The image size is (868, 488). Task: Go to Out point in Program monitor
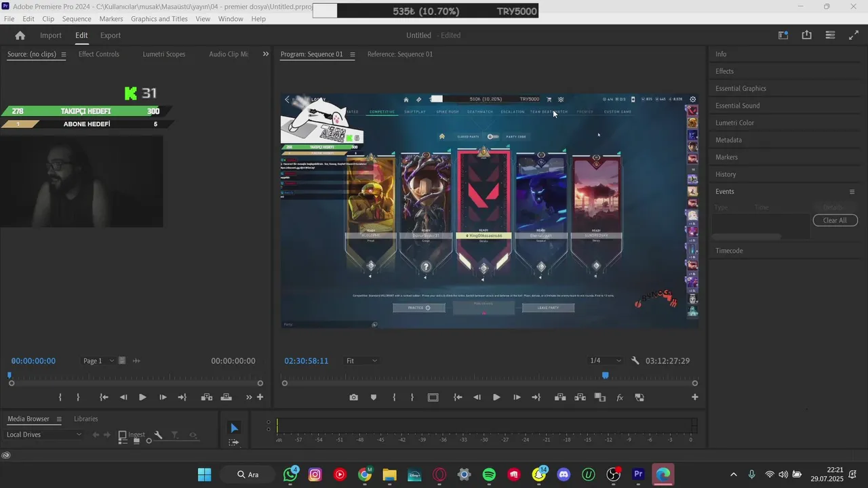point(536,397)
